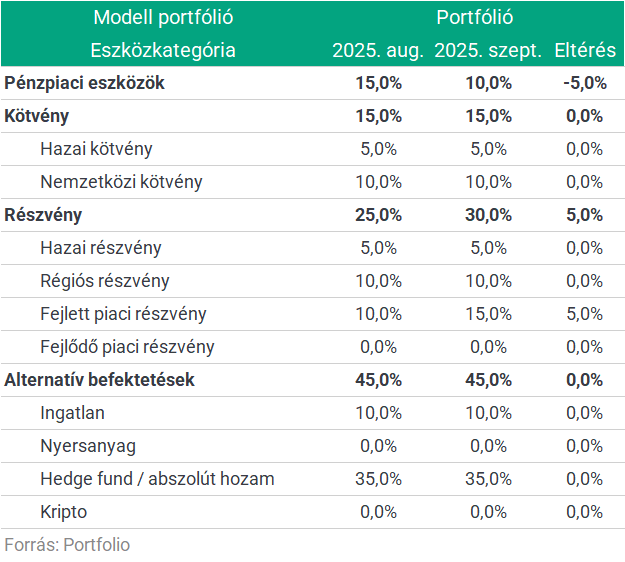Viewport: 625px width, 562px height.
Task: Select the Régiós részvény row label
Action: pos(104,281)
